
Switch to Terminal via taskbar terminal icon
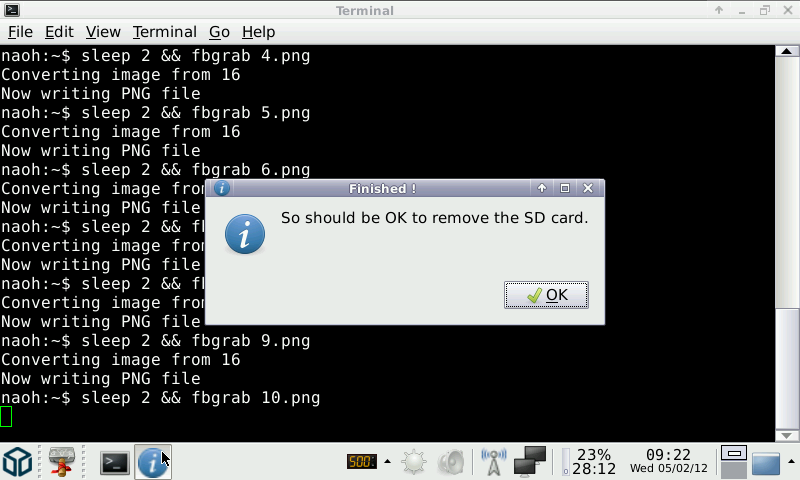(115, 462)
